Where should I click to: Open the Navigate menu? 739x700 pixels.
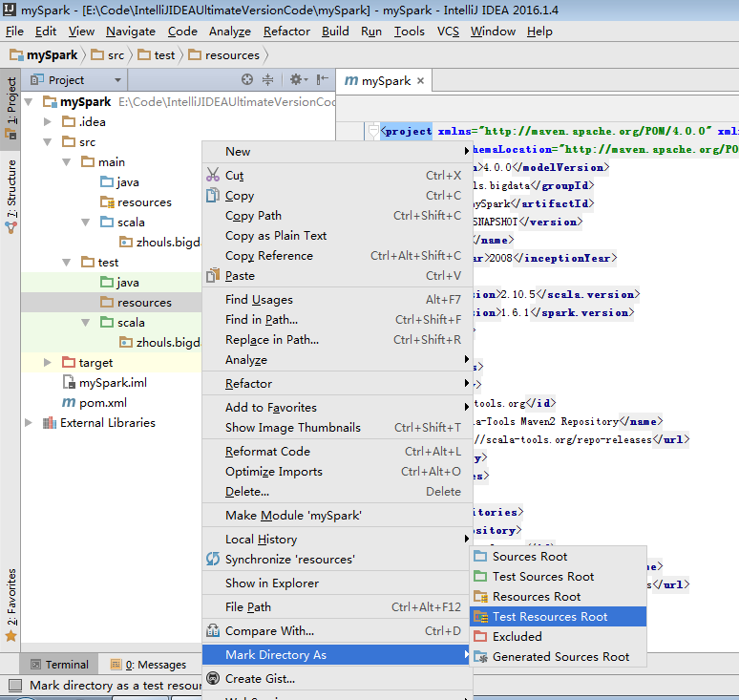(x=131, y=32)
